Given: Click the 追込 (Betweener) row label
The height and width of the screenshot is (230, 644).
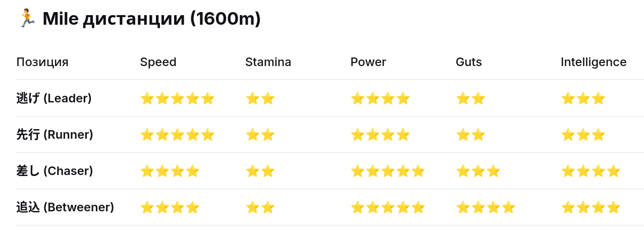Looking at the screenshot, I should click(65, 207).
